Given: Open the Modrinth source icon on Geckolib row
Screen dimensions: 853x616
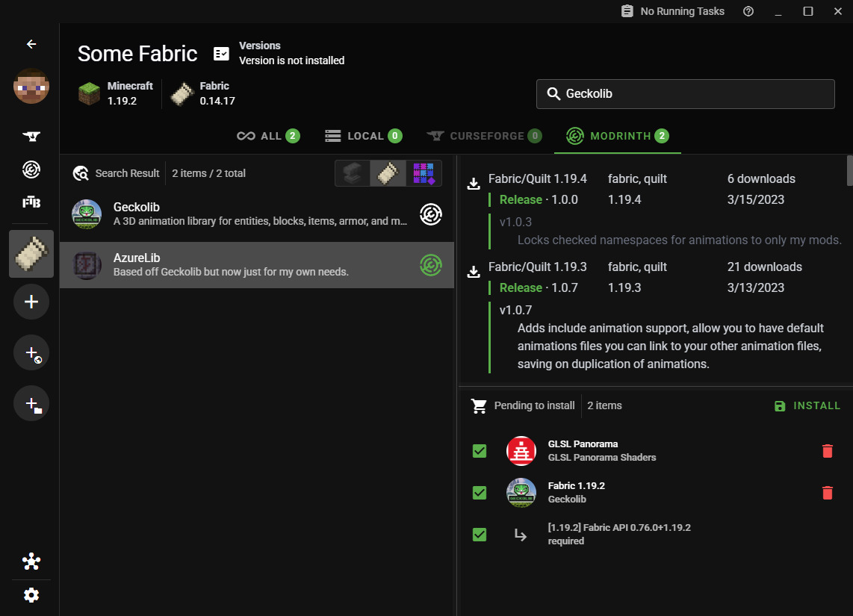Looking at the screenshot, I should point(431,214).
